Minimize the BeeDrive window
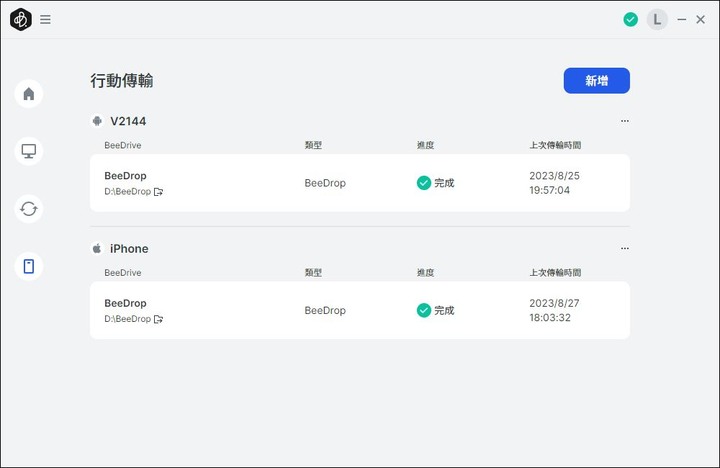 681,20
